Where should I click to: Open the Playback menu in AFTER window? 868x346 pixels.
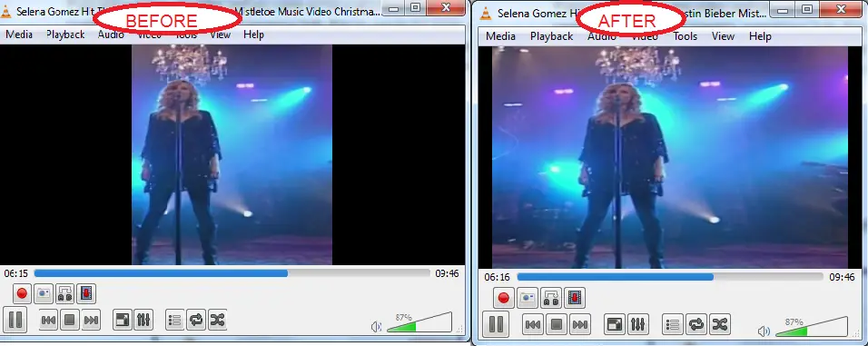click(x=551, y=36)
